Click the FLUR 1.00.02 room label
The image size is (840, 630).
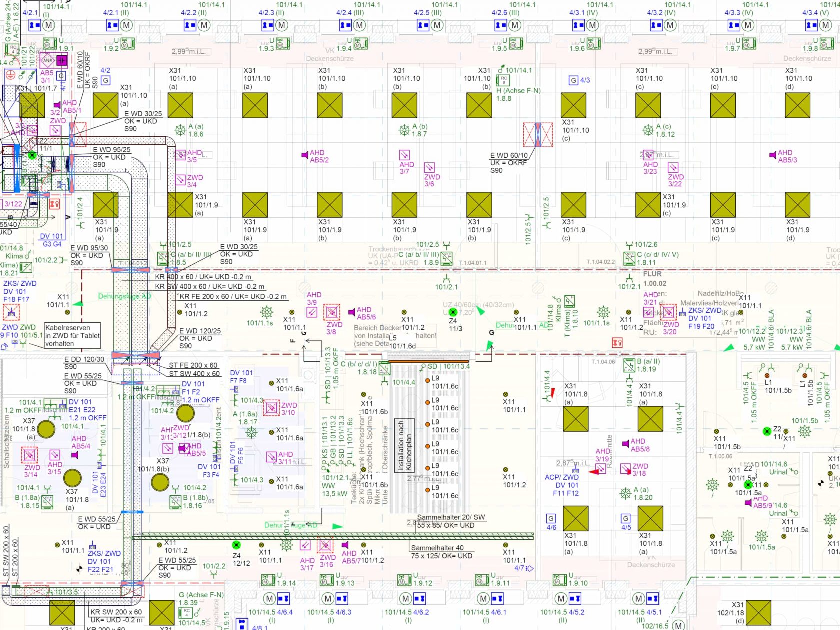[x=654, y=278]
